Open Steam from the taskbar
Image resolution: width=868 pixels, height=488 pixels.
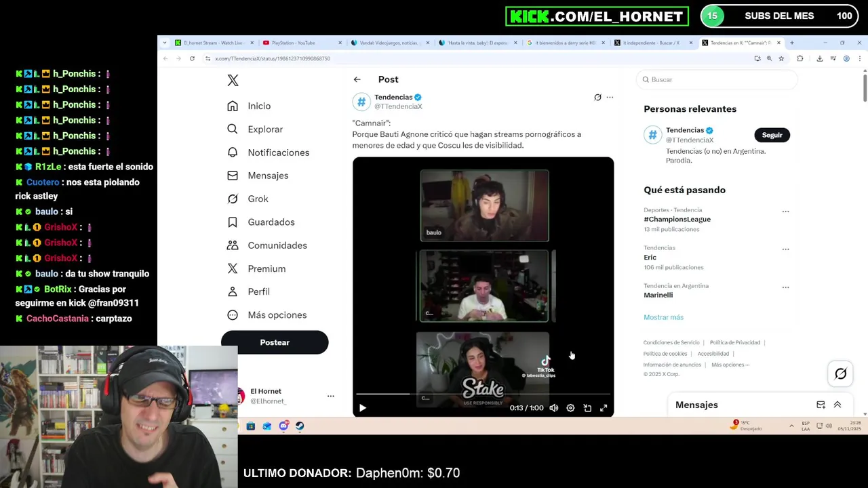coord(300,426)
